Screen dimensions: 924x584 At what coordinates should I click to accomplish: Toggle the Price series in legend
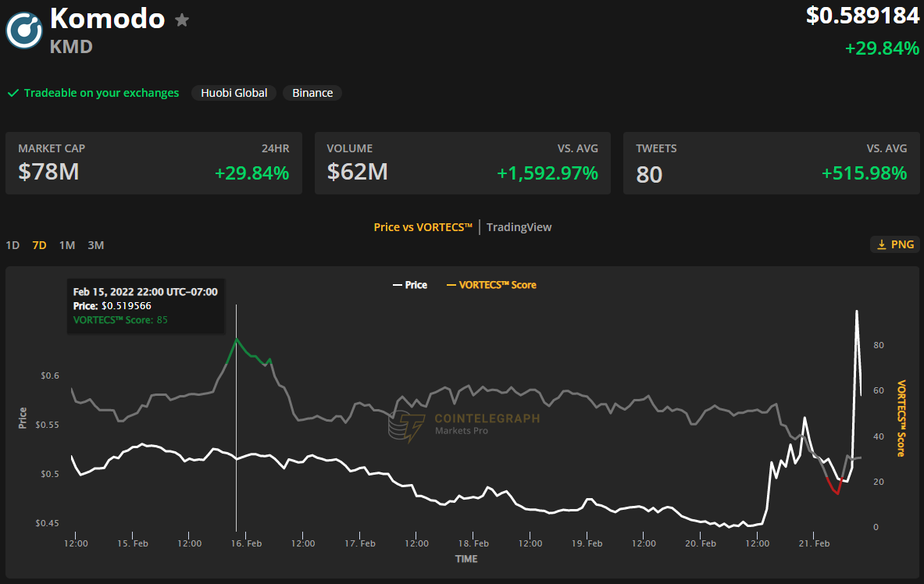click(409, 285)
